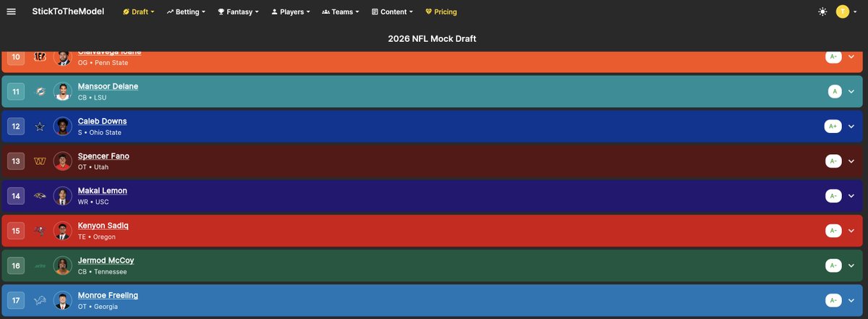Click the Detroit Lions team logo

point(40,301)
